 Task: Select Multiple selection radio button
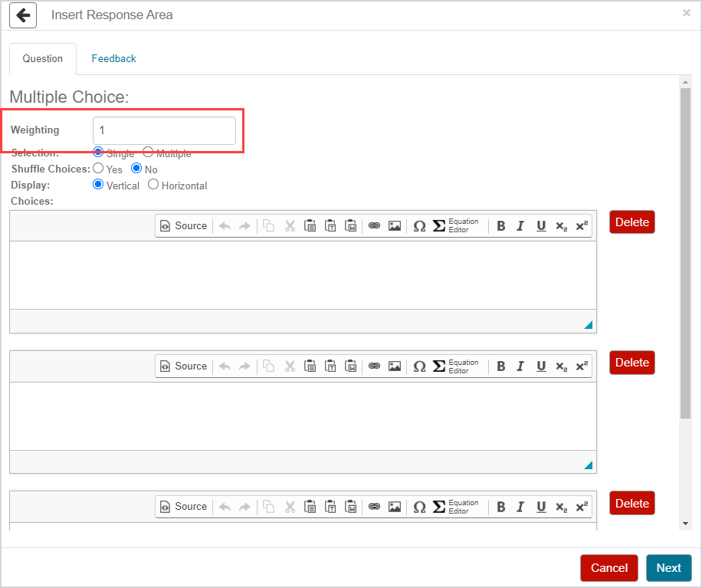[148, 153]
